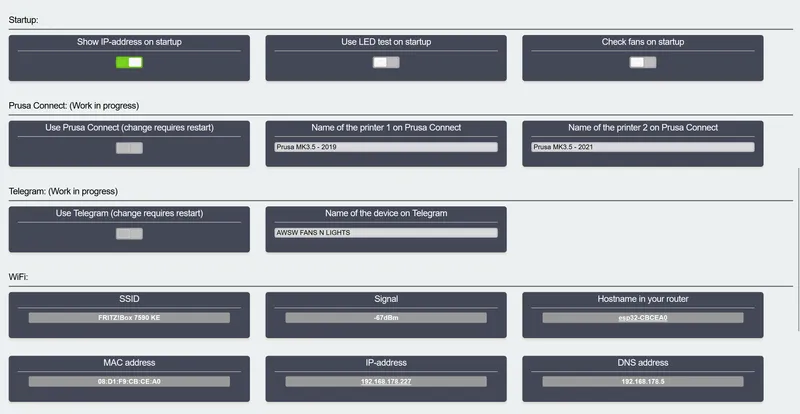Open hostname link esp32-CBCEA0
The image size is (800, 414).
click(x=642, y=318)
